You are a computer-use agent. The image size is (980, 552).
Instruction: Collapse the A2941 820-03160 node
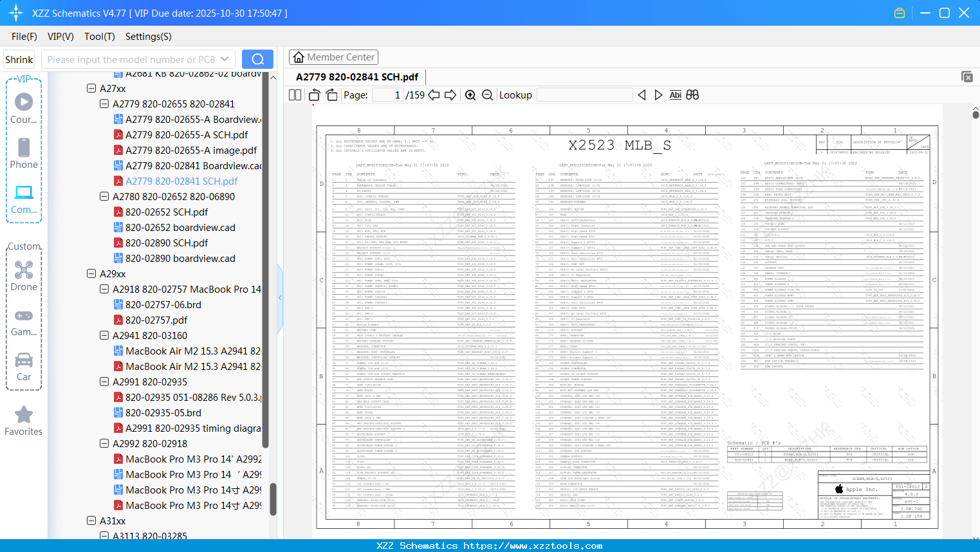pyautogui.click(x=104, y=335)
